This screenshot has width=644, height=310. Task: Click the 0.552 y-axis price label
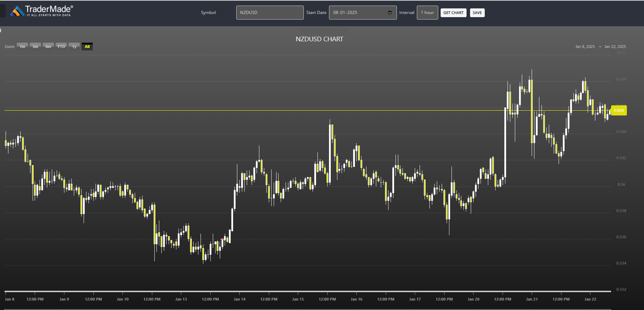coord(621,289)
